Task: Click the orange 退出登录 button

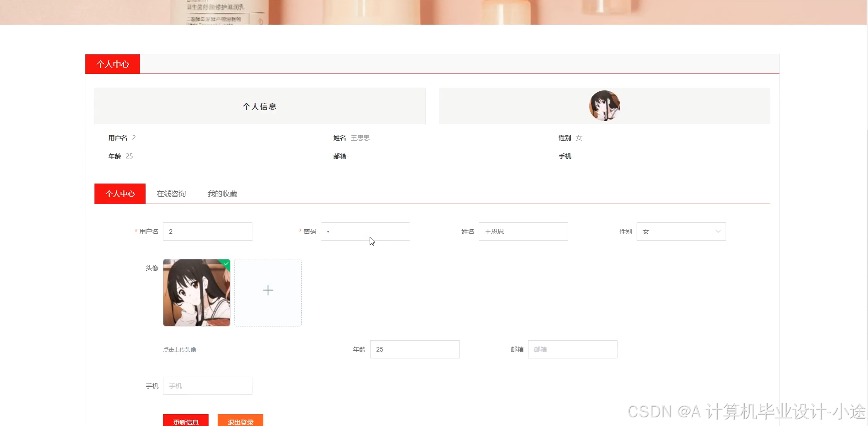Action: tap(241, 421)
